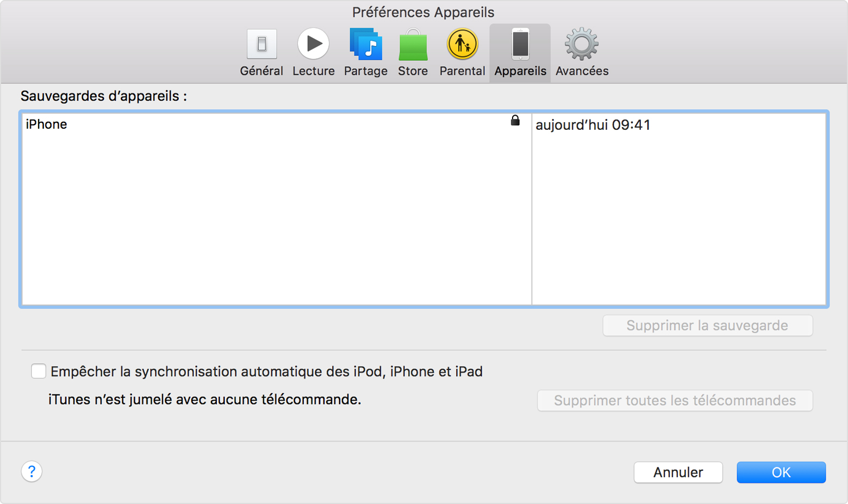The width and height of the screenshot is (848, 504).
Task: Open the Avancées preferences gear icon
Action: click(581, 52)
